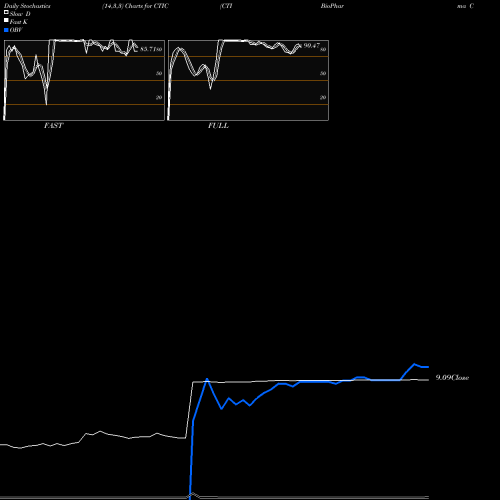Click the 20 level label in the FULL chart
Screen dimensions: 500x500
[323, 97]
